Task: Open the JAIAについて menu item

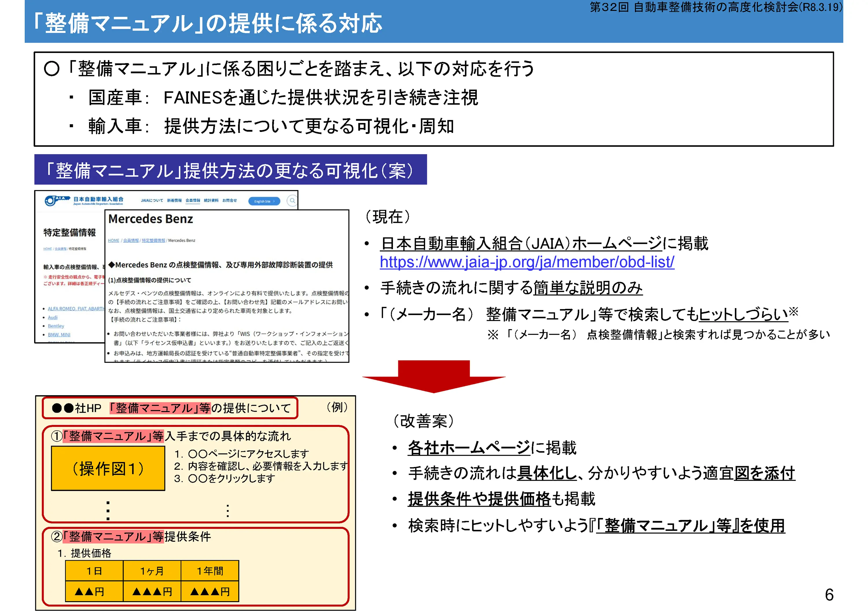Action: click(x=152, y=201)
